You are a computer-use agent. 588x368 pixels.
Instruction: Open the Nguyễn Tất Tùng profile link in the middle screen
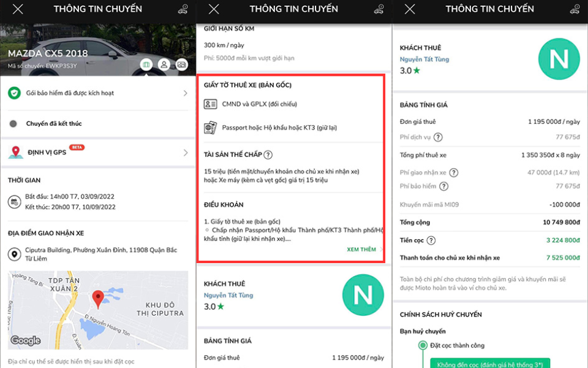pyautogui.click(x=228, y=295)
